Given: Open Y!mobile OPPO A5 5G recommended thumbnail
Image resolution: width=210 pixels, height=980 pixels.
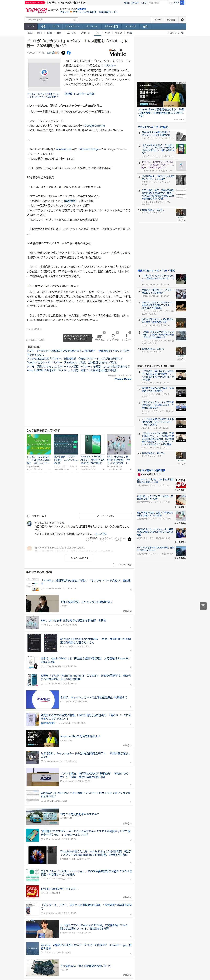Looking at the screenshot, I should 93,444.
